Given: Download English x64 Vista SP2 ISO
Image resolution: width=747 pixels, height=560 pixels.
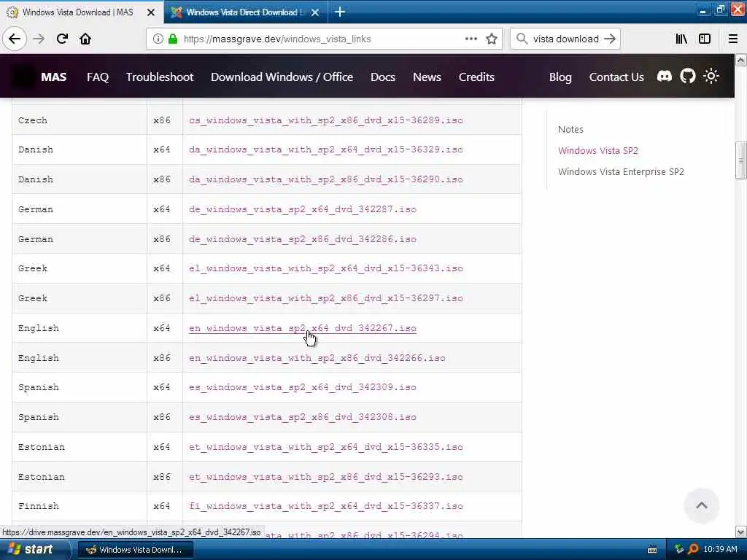Looking at the screenshot, I should point(303,328).
